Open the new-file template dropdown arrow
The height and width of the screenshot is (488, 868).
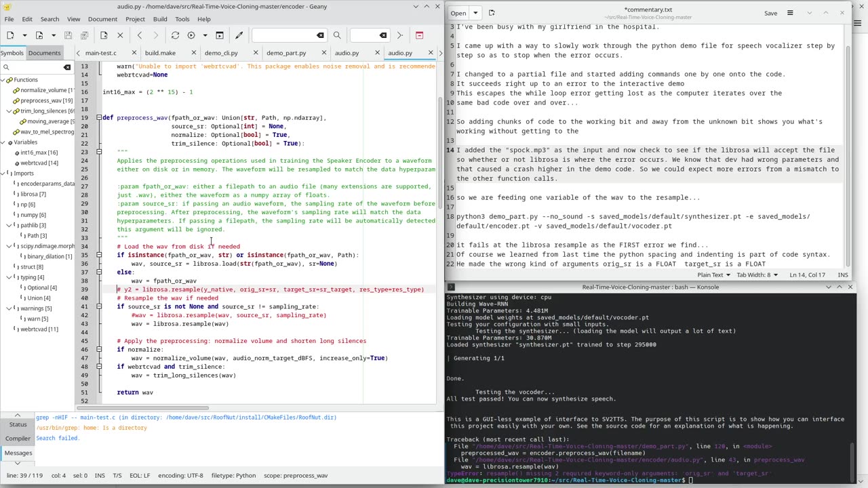[25, 35]
